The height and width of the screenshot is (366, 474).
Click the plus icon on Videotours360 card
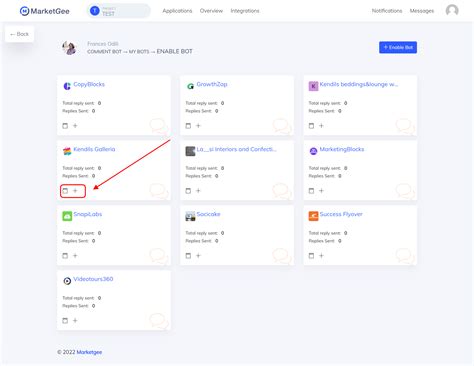point(75,321)
